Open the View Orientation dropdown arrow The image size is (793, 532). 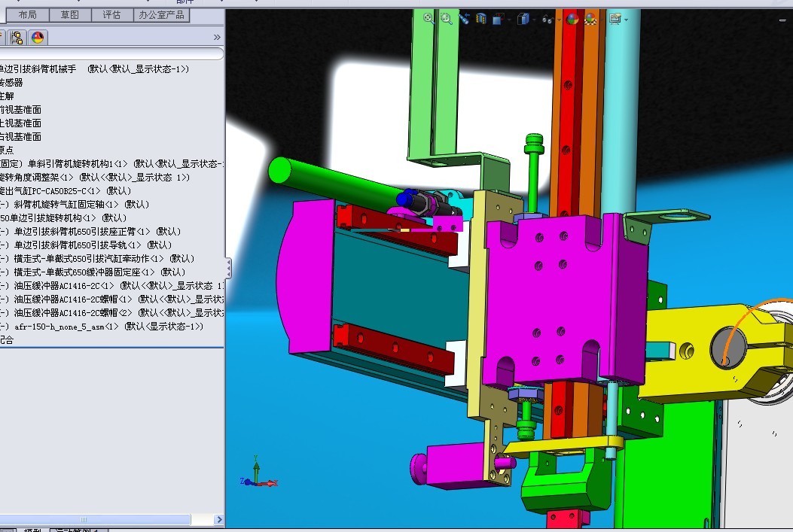[x=509, y=20]
